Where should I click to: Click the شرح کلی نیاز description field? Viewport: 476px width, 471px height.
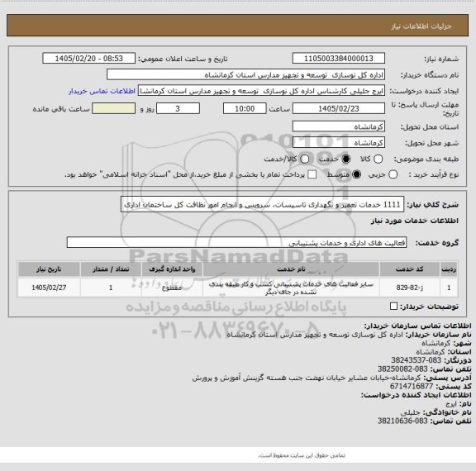click(262, 204)
